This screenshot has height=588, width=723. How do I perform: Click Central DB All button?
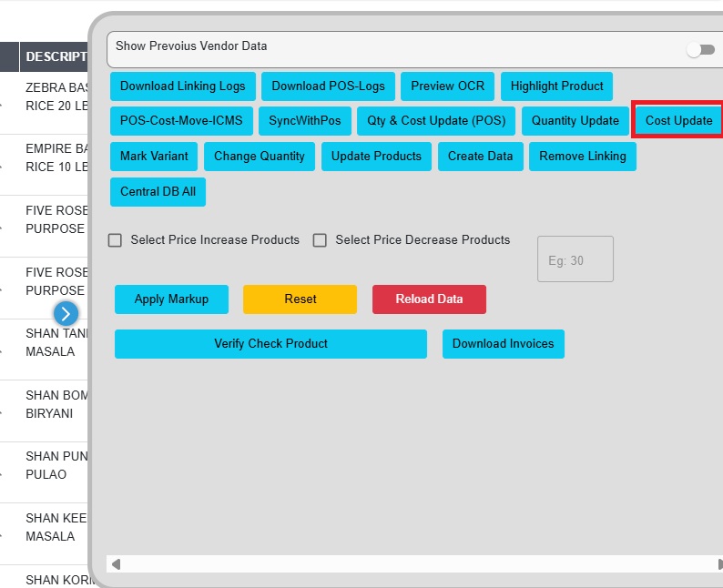coord(158,192)
